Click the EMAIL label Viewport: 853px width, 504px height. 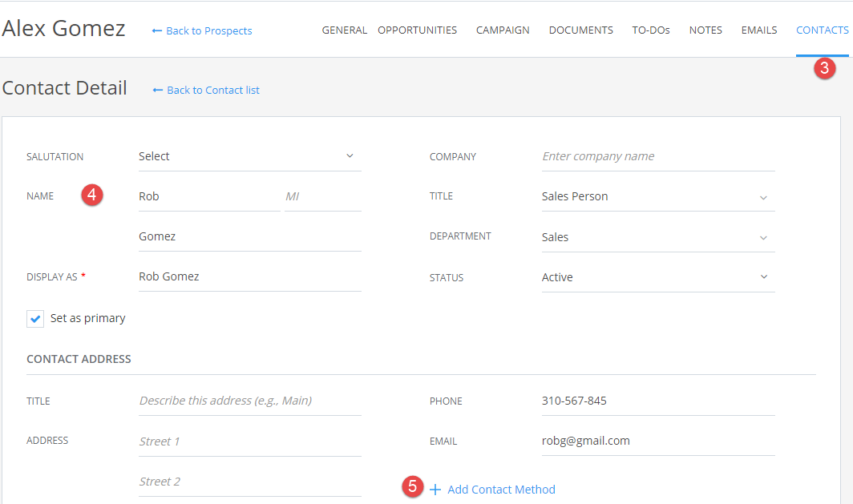pyautogui.click(x=443, y=442)
